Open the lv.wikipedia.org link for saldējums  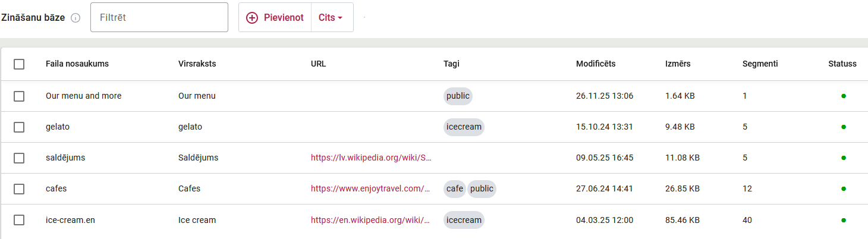pyautogui.click(x=370, y=158)
